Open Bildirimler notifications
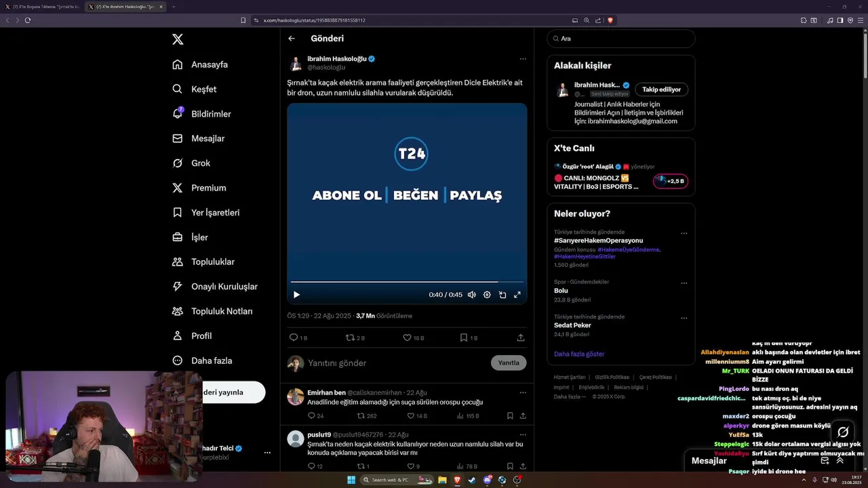The width and height of the screenshot is (868, 488). pos(201,114)
